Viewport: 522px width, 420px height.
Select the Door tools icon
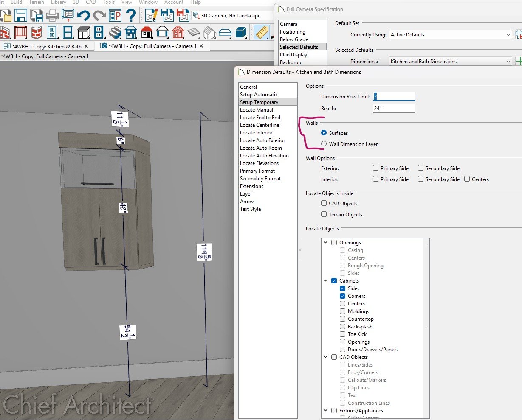click(52, 32)
